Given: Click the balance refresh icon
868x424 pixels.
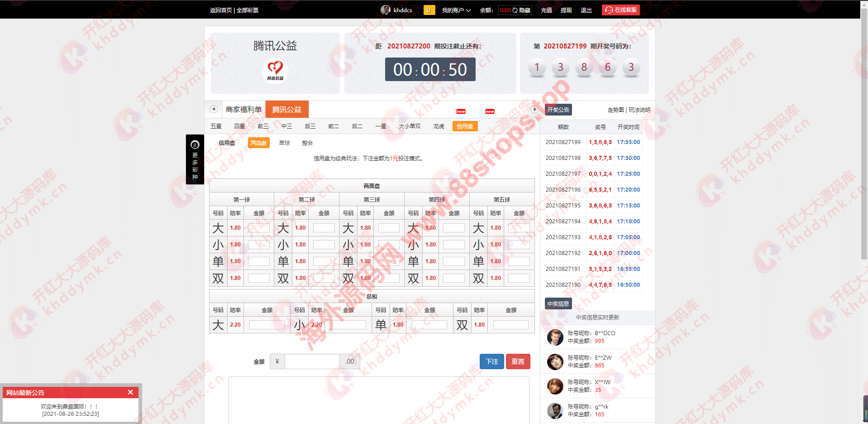Looking at the screenshot, I should (x=515, y=10).
